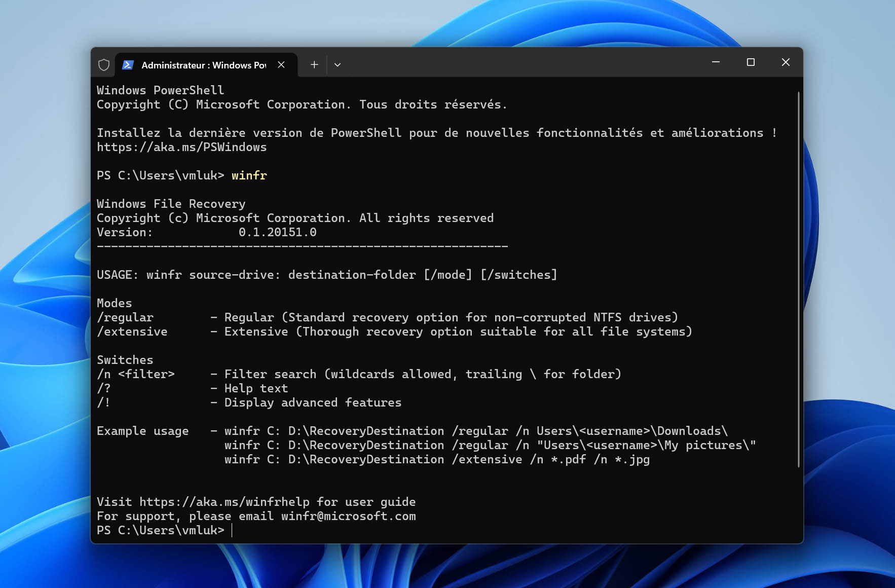Click the 'Modes' section heading
Screen dimensions: 895x588
point(115,303)
